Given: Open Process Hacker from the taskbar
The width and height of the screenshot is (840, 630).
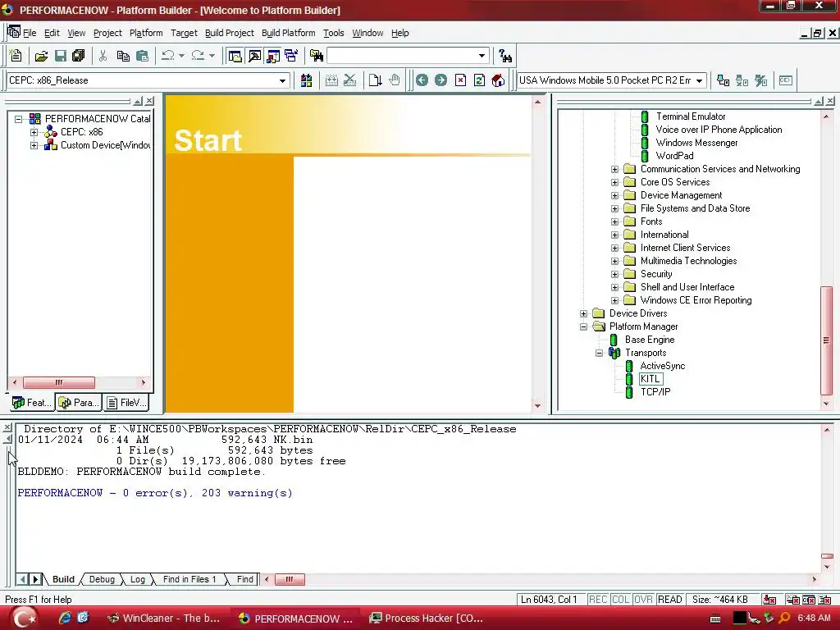Looking at the screenshot, I should click(x=427, y=619).
